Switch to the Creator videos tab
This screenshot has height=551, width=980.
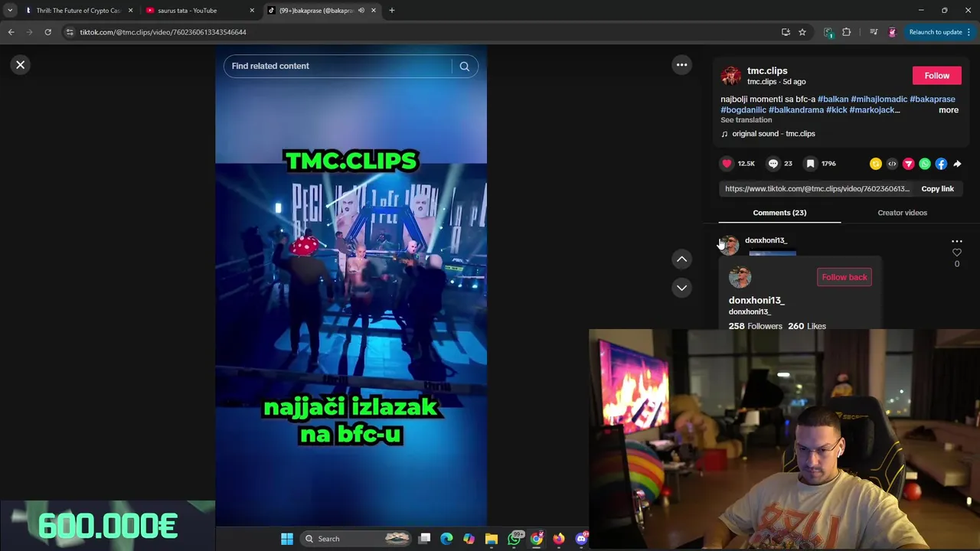(x=902, y=213)
